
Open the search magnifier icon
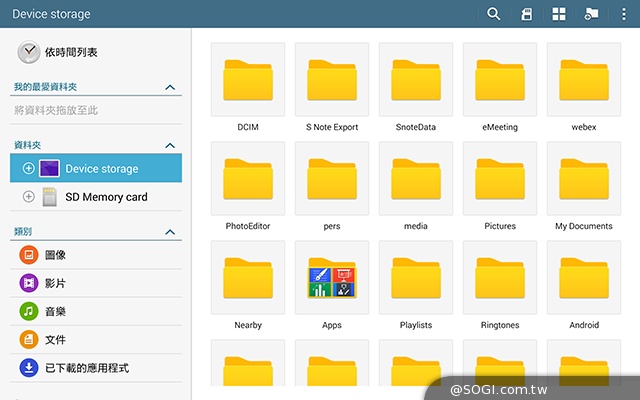point(494,14)
